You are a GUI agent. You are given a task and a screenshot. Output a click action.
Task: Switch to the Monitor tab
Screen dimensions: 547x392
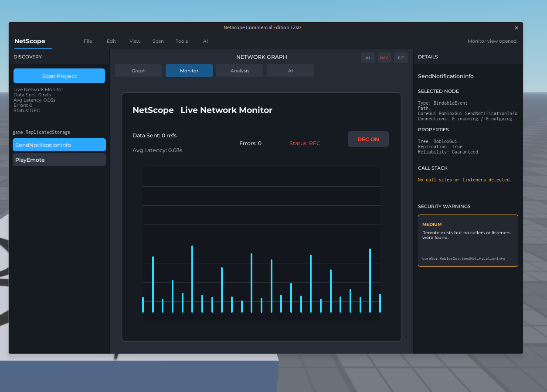pos(189,71)
